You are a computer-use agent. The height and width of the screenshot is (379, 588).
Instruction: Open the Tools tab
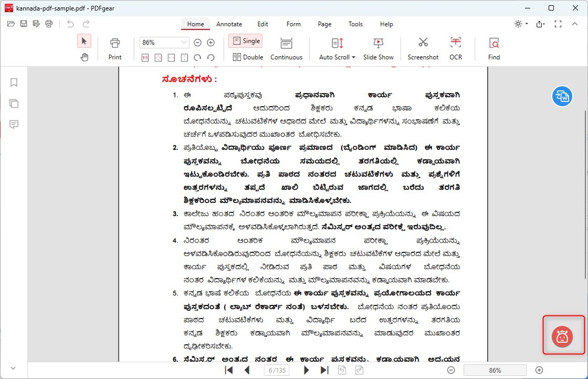click(x=355, y=24)
